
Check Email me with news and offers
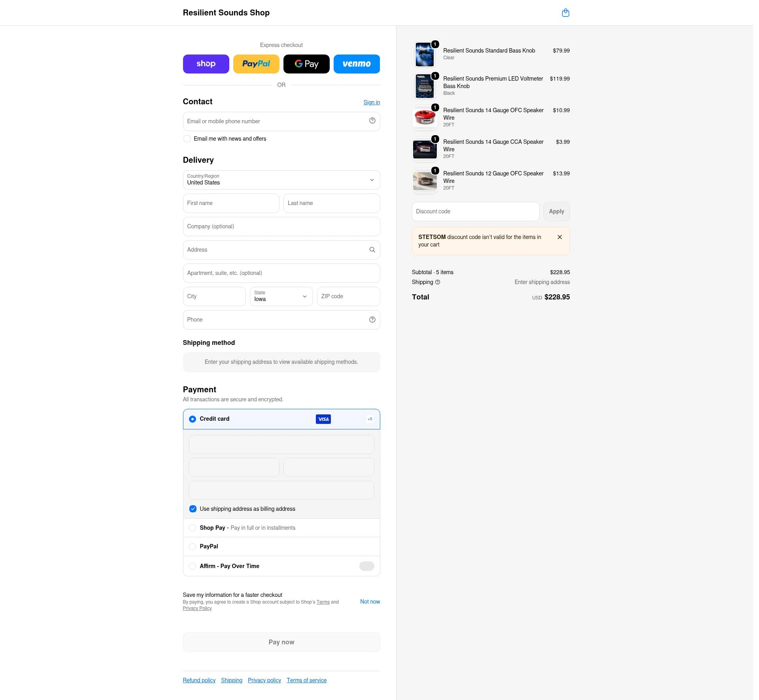coord(187,139)
